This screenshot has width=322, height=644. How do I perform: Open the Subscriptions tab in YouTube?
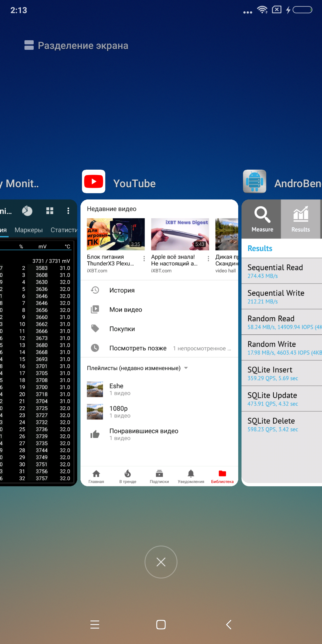159,476
